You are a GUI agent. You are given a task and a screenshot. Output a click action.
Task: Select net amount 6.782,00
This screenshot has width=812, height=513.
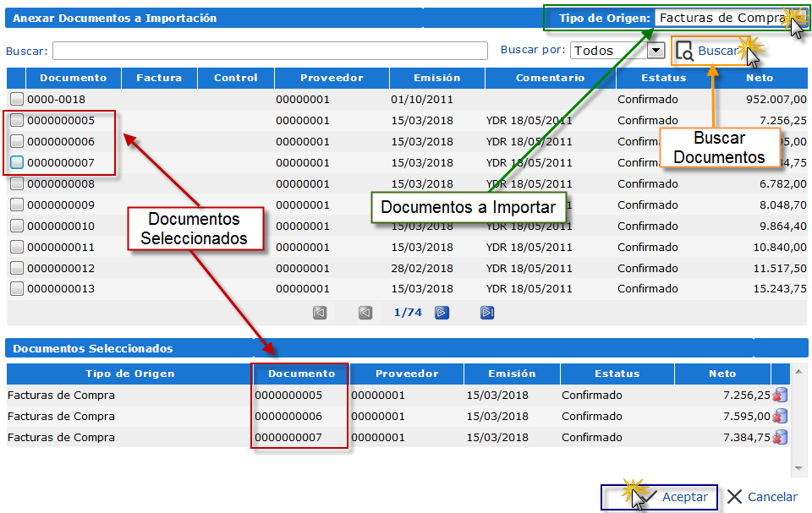(783, 183)
